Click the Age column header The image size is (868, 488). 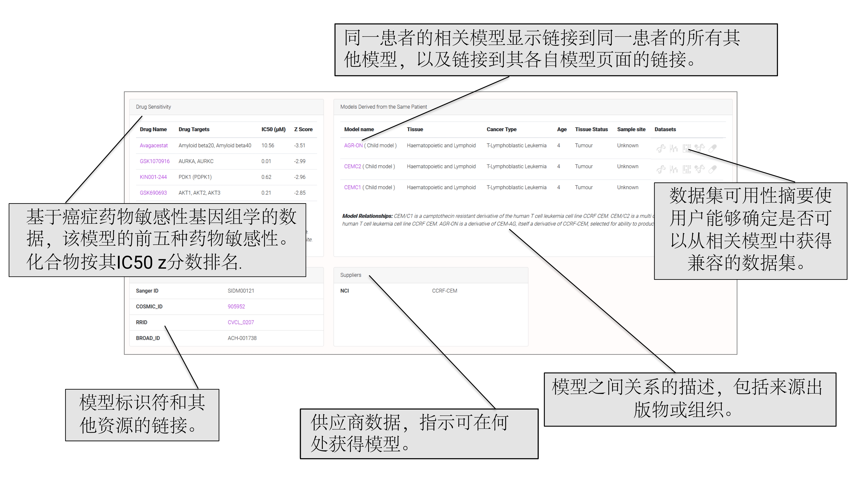tap(562, 129)
